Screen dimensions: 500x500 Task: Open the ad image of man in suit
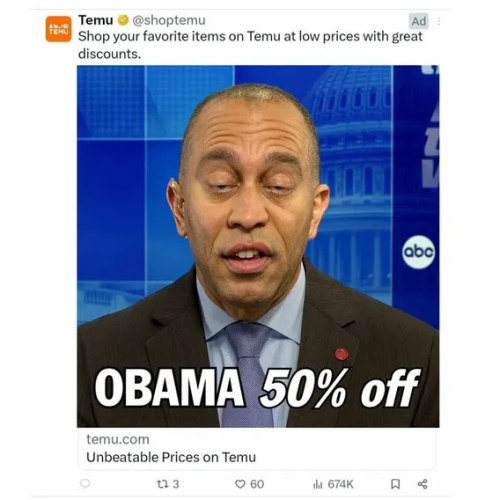[258, 246]
